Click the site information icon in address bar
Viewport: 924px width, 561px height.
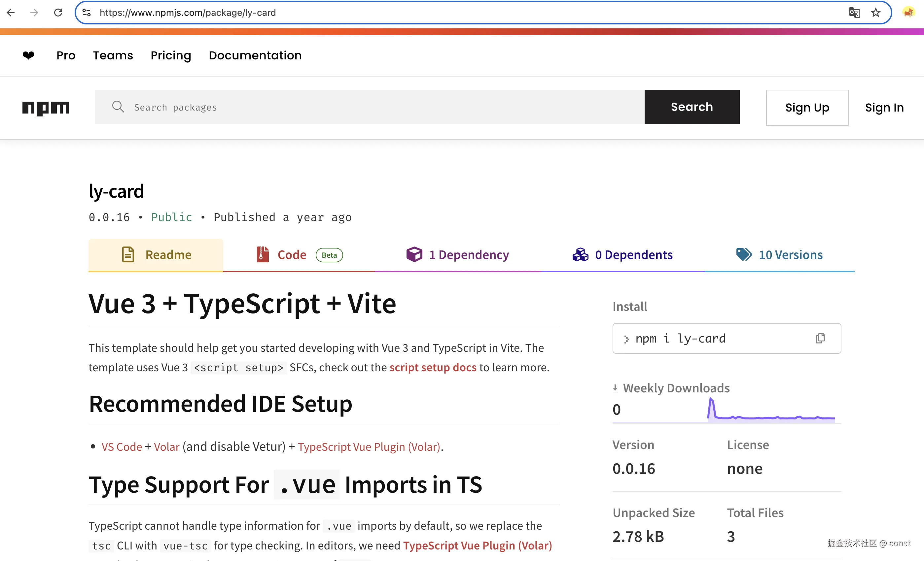pyautogui.click(x=87, y=13)
